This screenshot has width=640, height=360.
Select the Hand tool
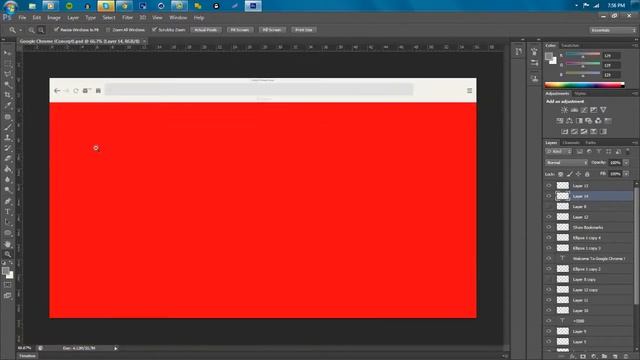pos(8,244)
